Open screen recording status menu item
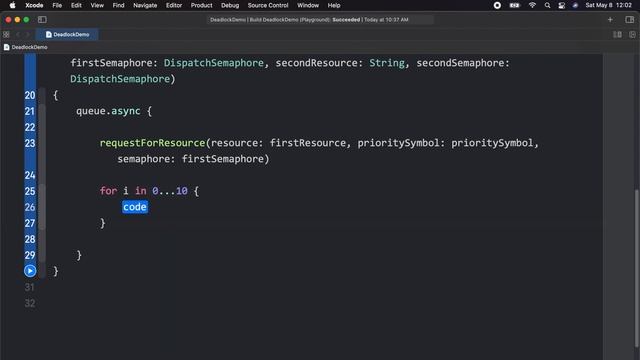This screenshot has width=640, height=360. pos(497,5)
